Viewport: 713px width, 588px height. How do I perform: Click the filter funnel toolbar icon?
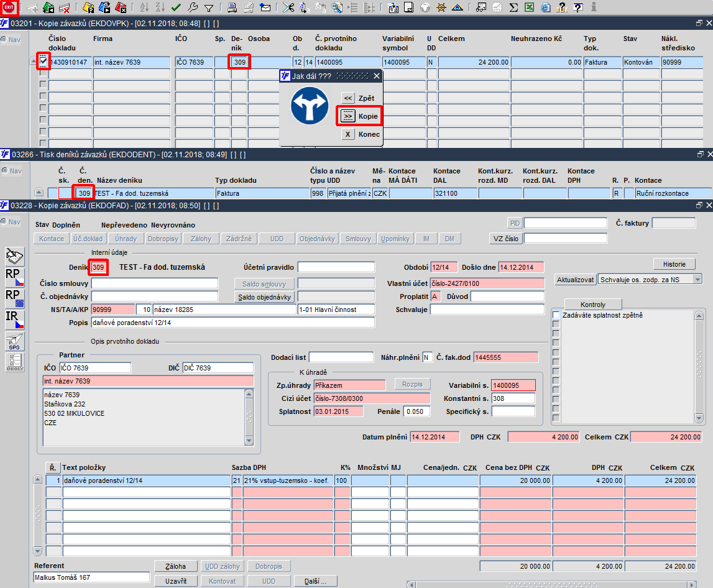209,7
